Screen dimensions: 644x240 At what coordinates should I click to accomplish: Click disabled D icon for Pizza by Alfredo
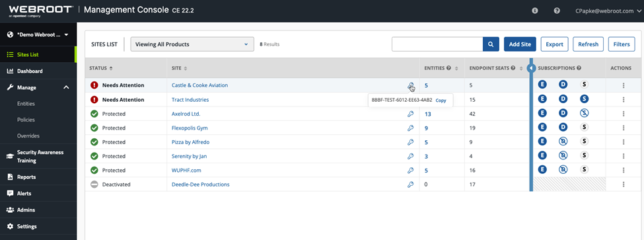coord(563,141)
